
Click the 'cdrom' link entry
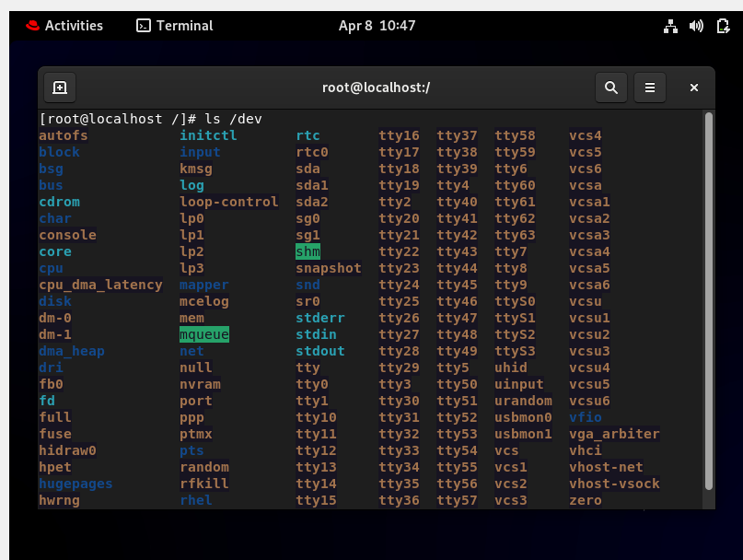pos(59,202)
